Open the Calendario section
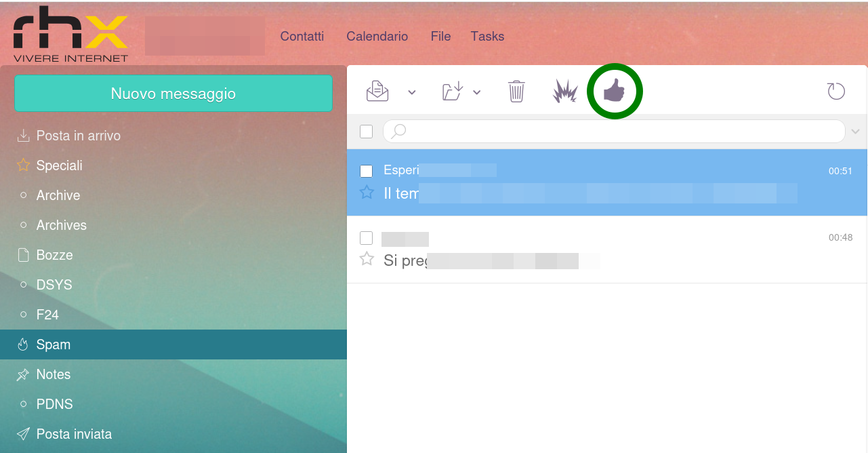The height and width of the screenshot is (453, 868). (x=377, y=36)
